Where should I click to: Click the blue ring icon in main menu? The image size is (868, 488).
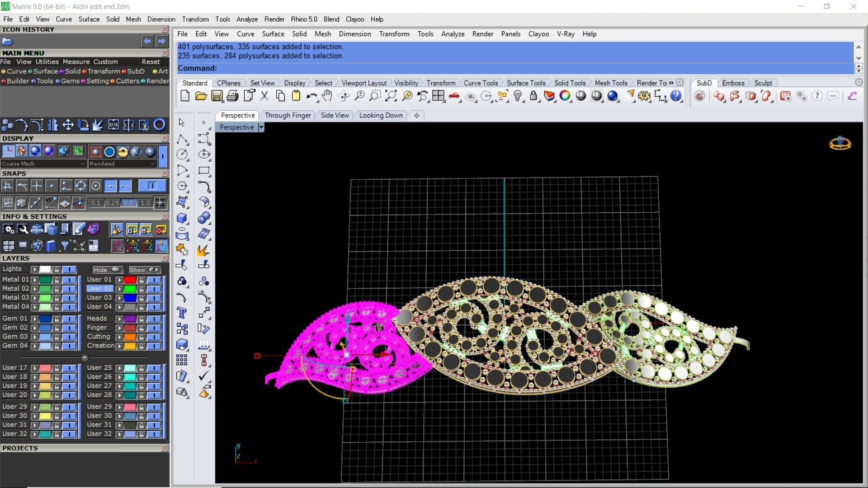(159, 125)
